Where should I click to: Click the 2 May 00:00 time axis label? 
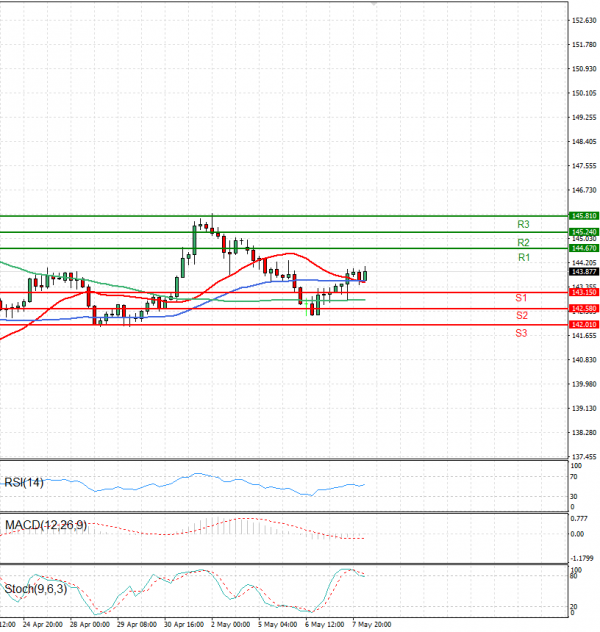pyautogui.click(x=229, y=623)
